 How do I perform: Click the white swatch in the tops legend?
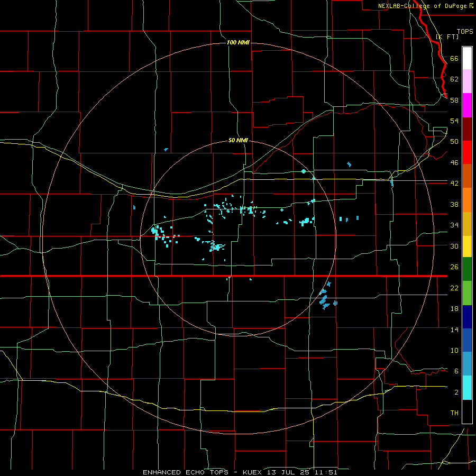[x=467, y=58]
